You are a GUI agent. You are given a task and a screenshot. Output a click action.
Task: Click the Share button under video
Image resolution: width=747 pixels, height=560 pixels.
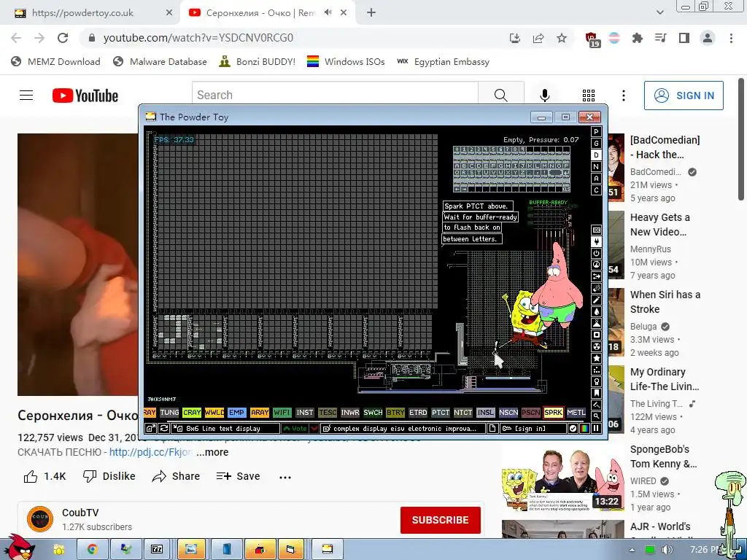(177, 476)
